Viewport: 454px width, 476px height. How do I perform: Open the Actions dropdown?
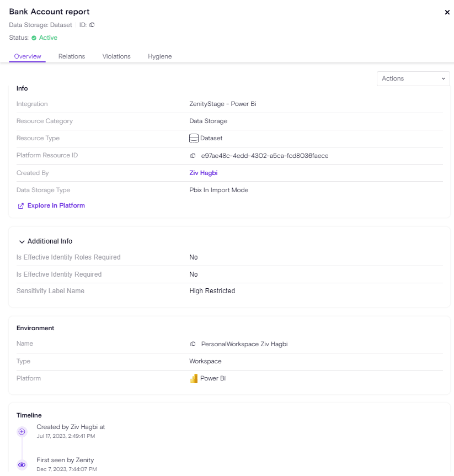(413, 78)
